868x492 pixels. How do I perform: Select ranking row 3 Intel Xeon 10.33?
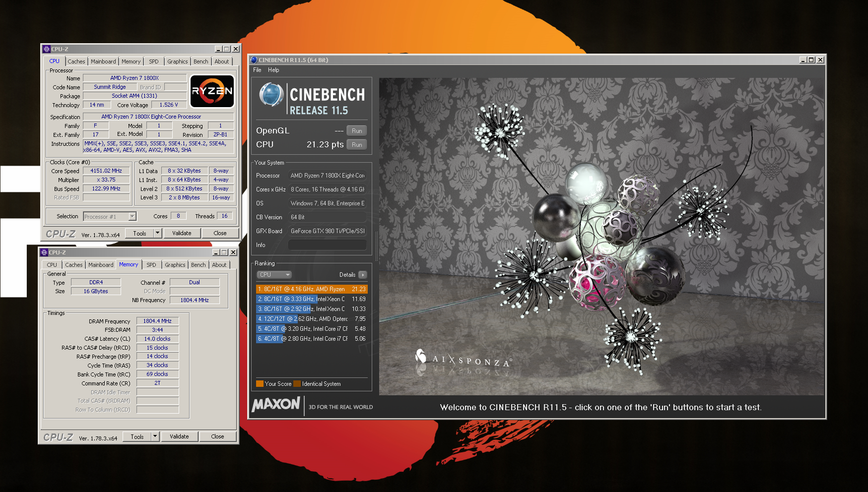pyautogui.click(x=312, y=309)
